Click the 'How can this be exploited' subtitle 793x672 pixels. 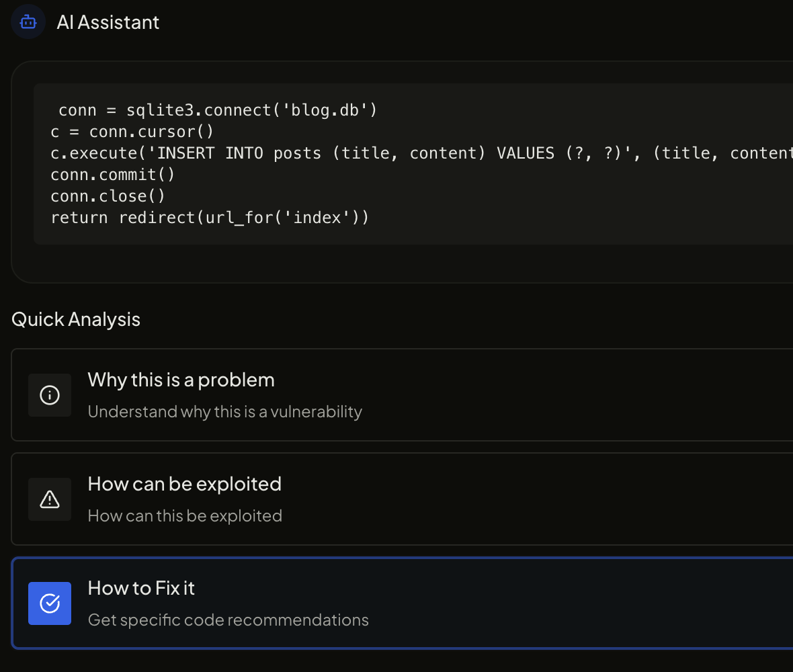click(185, 515)
